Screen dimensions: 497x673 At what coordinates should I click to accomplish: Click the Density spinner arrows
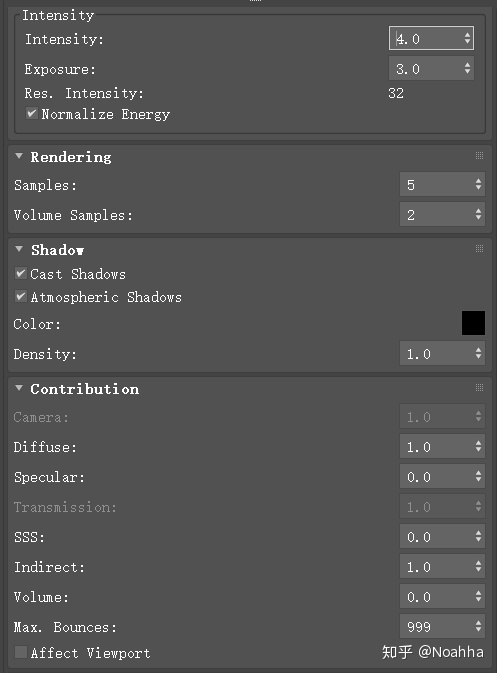click(479, 353)
